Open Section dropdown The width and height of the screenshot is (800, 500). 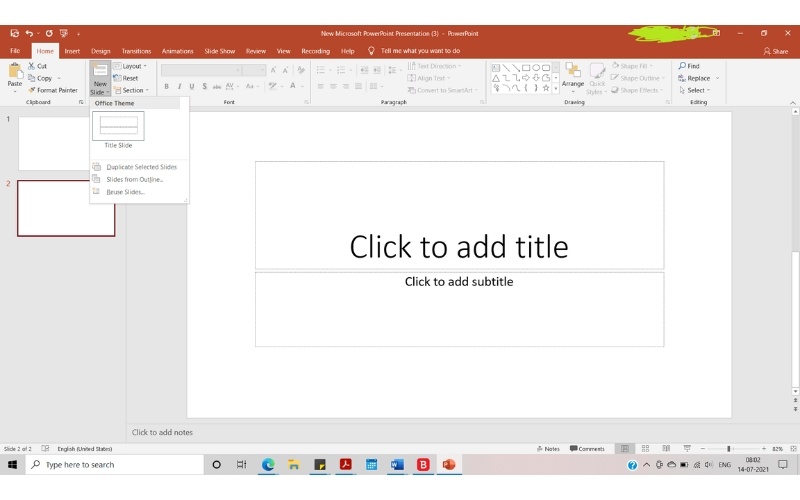131,90
